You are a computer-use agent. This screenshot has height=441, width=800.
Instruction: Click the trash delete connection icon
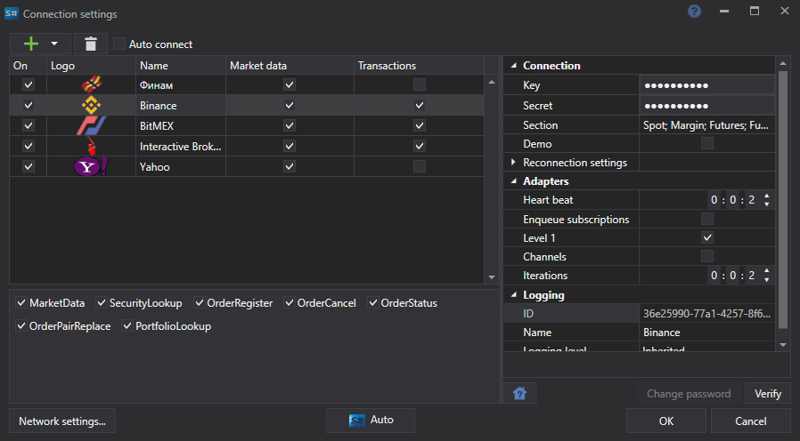(x=91, y=44)
